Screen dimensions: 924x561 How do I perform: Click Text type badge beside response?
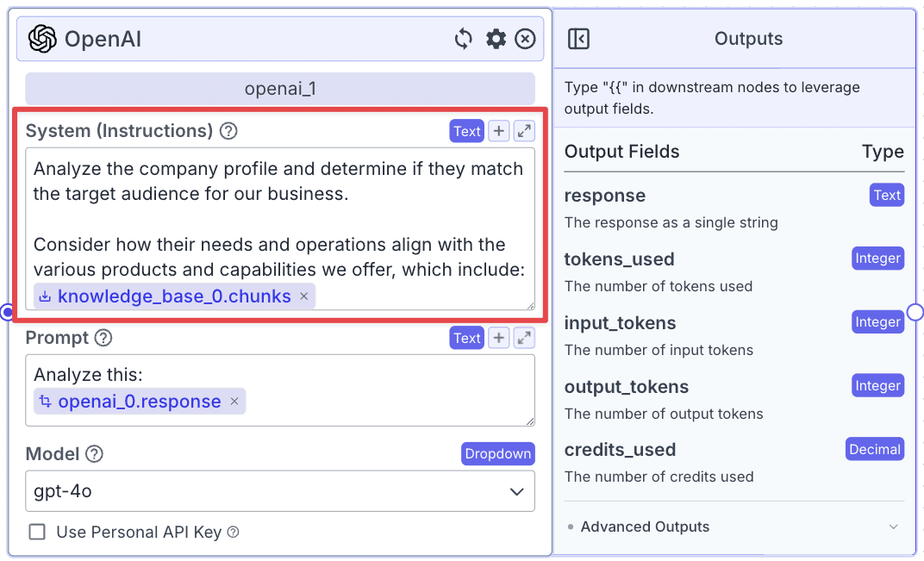[x=887, y=195]
